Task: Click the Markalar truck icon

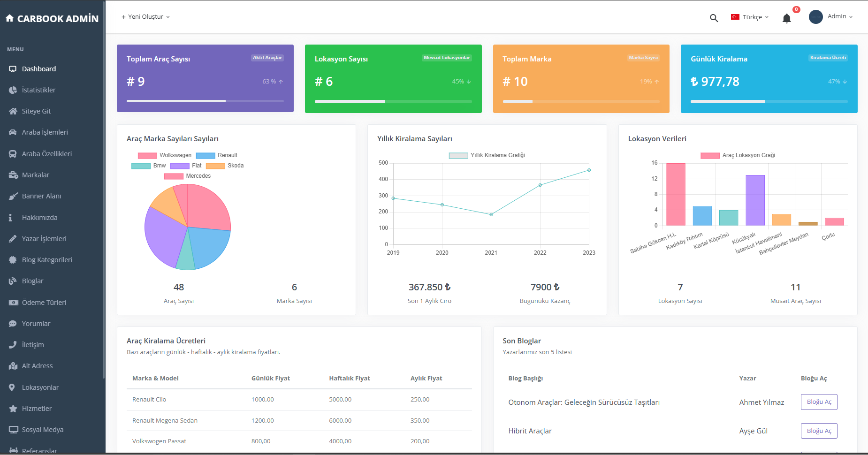Action: click(x=13, y=175)
